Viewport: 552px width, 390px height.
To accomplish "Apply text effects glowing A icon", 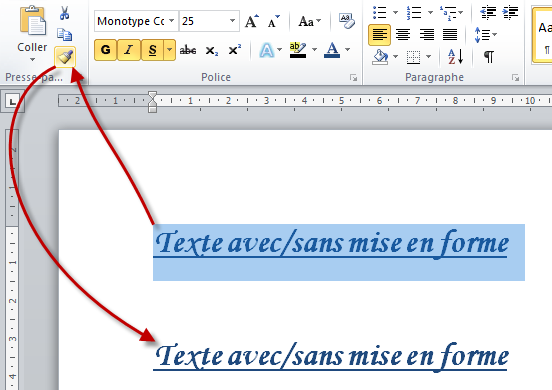I will click(266, 50).
